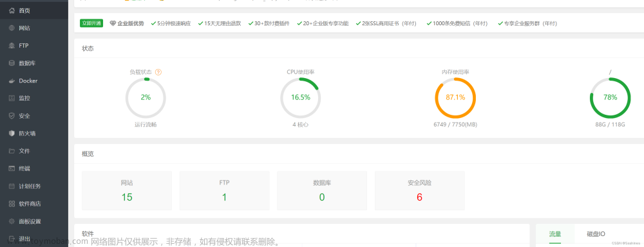Click the firewall icon beside 防火墙
This screenshot has height=247, width=644.
pyautogui.click(x=12, y=133)
